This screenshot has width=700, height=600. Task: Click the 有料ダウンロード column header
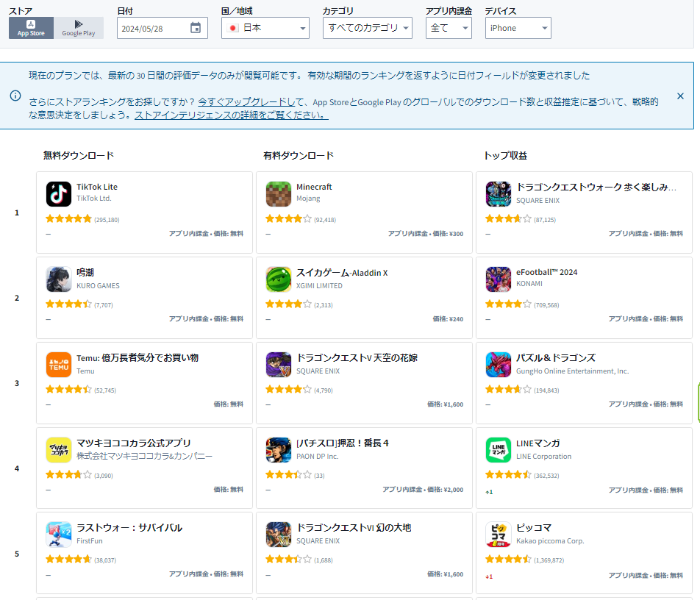[299, 155]
